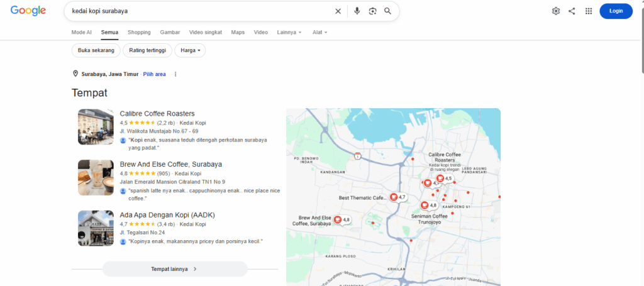Open Ada Apa Dengan Kopi (AADK) listing
This screenshot has width=644, height=286.
click(x=167, y=215)
